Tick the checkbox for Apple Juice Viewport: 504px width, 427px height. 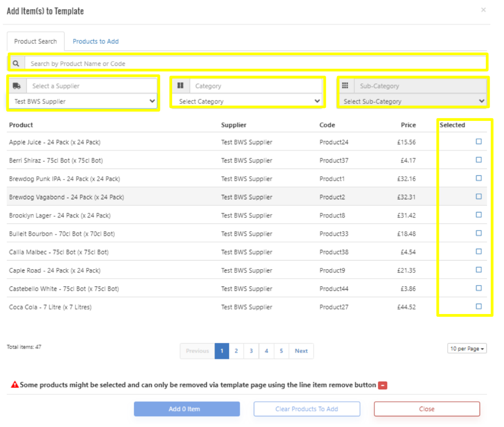(478, 142)
